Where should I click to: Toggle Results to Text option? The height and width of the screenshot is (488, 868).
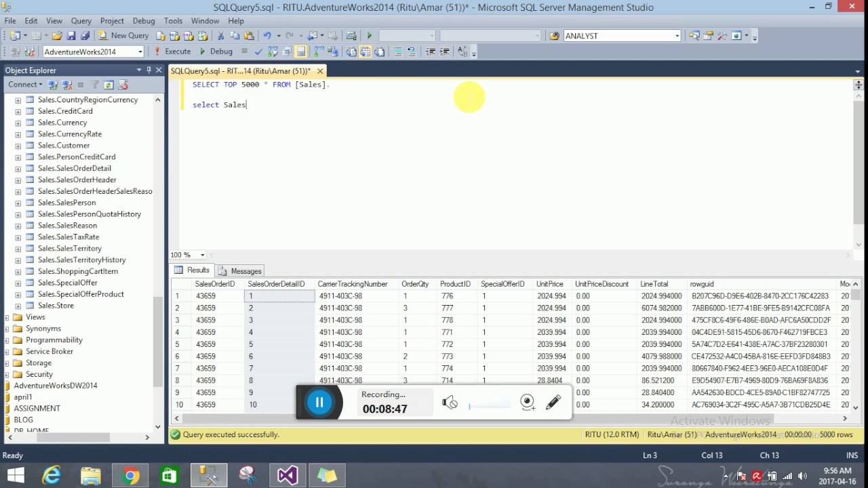click(351, 52)
